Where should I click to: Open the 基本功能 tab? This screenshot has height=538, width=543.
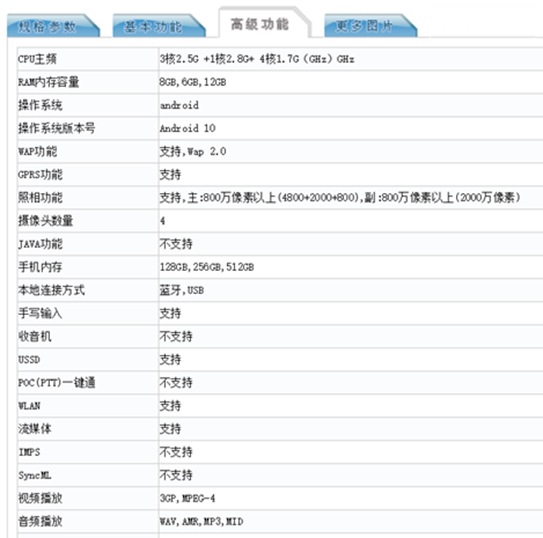(x=159, y=26)
